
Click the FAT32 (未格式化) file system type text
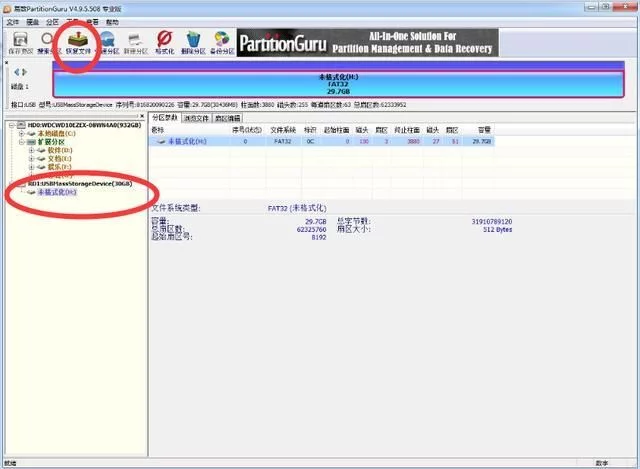click(x=297, y=208)
